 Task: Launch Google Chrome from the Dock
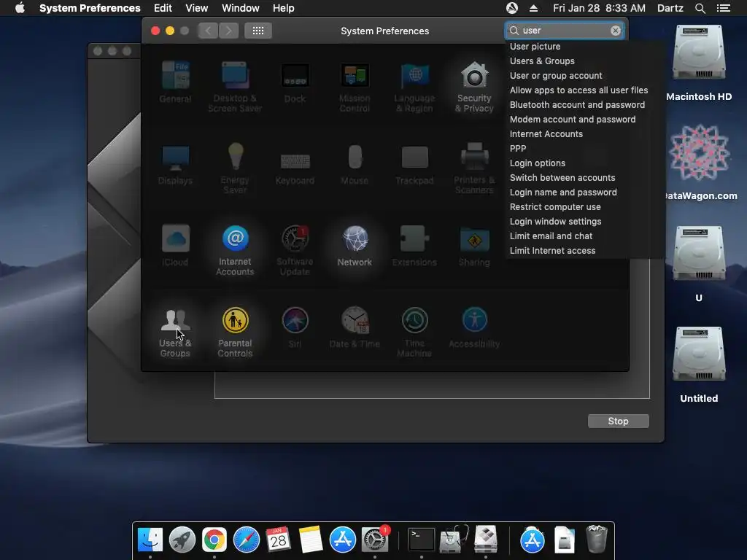click(214, 540)
